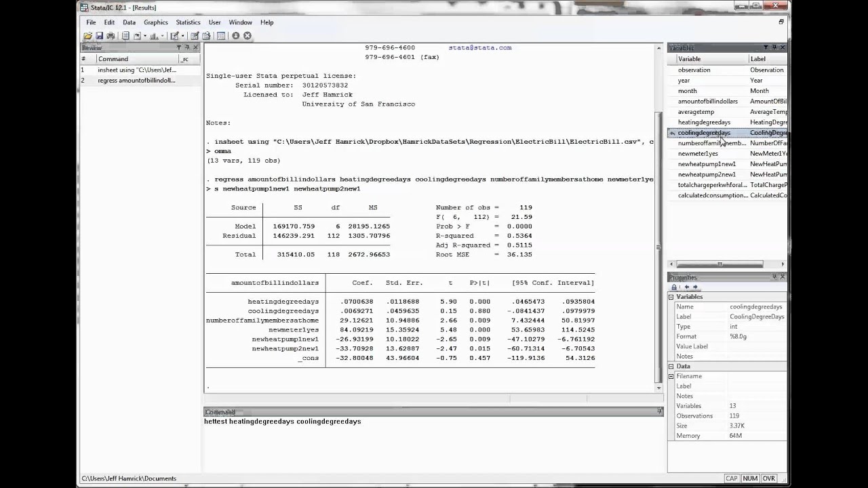Open the Edit menu
Screen dimensions: 868x488
(109, 22)
